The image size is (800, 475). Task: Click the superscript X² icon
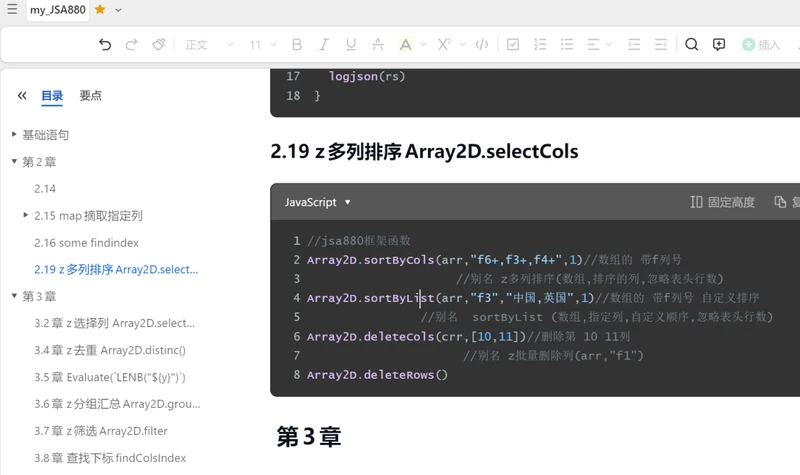pyautogui.click(x=444, y=45)
